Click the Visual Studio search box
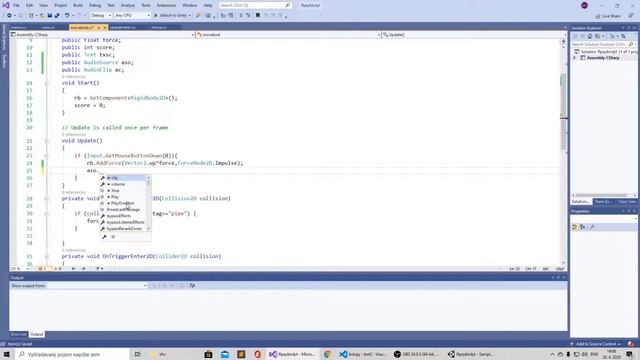The height and width of the screenshot is (360, 640). 255,5
